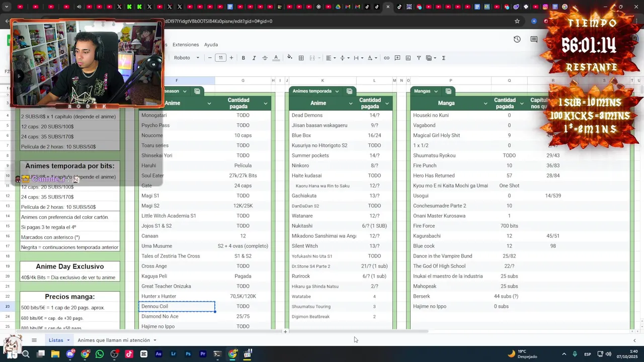Open WhatsApp from the taskbar
The image size is (644, 362).
click(100, 354)
